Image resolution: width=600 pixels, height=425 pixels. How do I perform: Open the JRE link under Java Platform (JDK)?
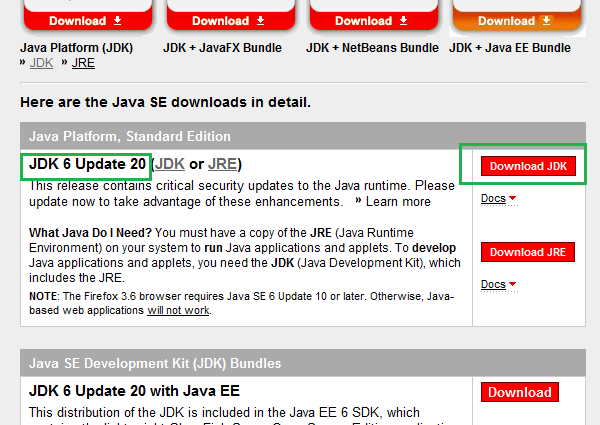(x=83, y=63)
